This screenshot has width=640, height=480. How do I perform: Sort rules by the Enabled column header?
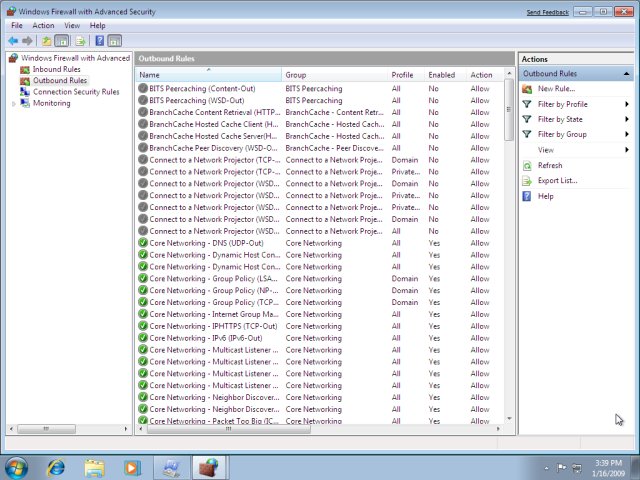(441, 75)
